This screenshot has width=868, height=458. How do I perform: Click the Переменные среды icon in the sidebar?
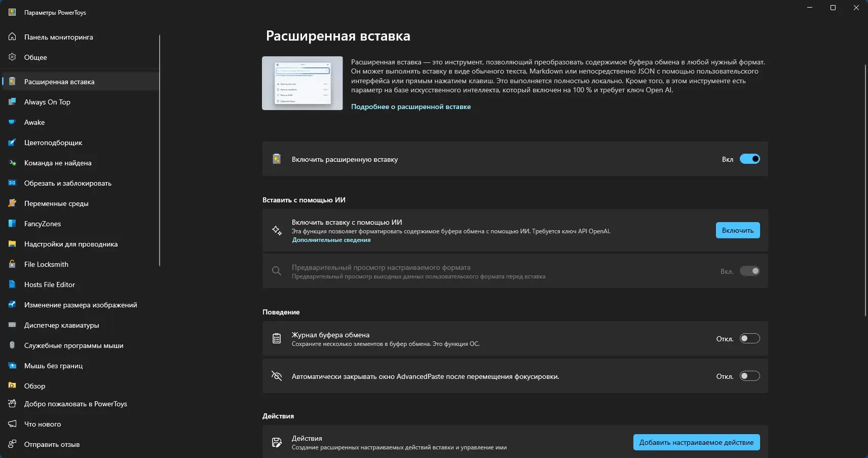pos(12,203)
